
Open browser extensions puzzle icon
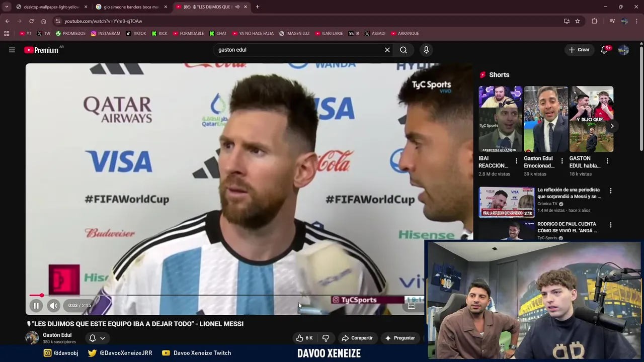point(595,21)
